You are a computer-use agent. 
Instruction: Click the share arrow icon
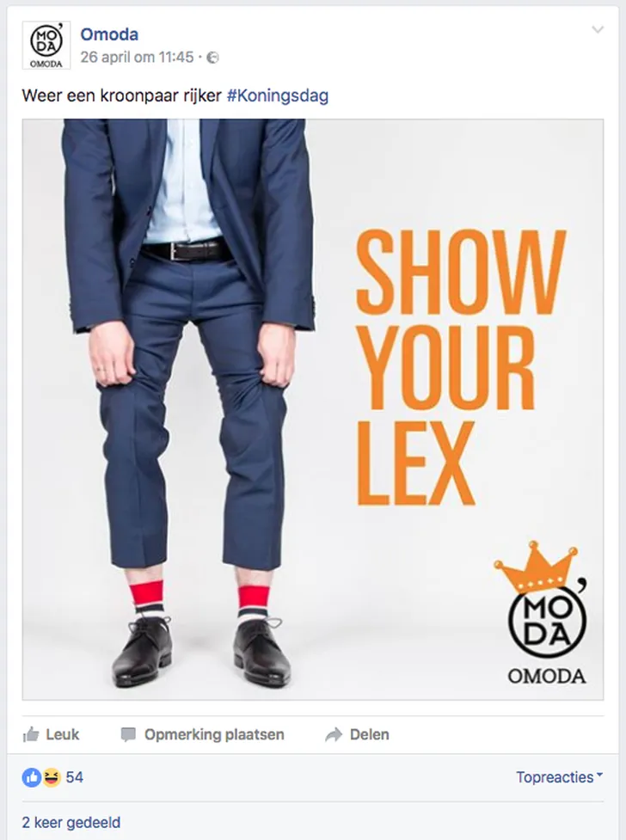334,735
